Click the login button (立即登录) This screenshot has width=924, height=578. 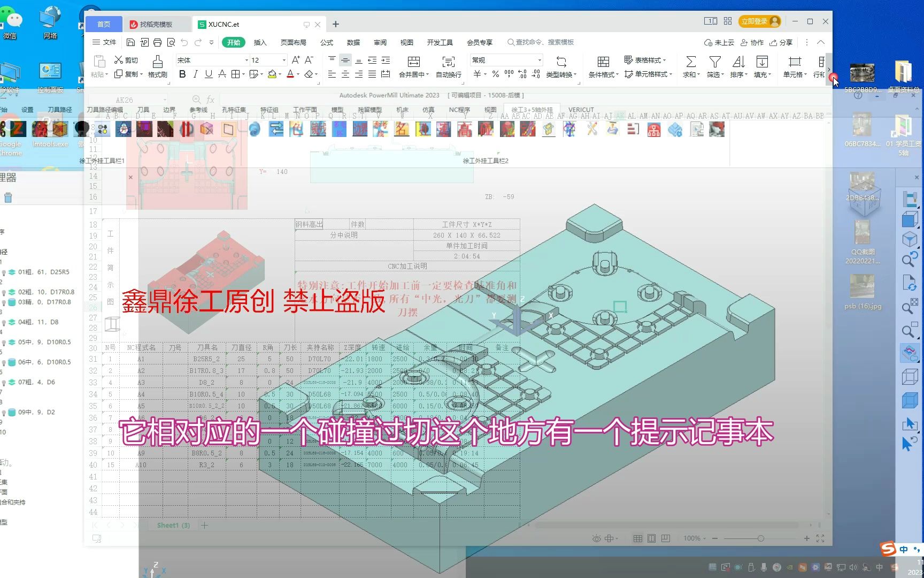(760, 21)
